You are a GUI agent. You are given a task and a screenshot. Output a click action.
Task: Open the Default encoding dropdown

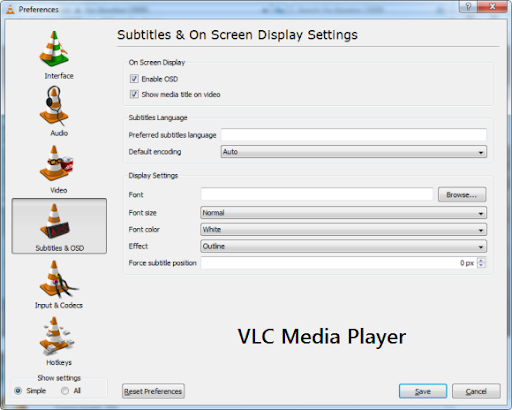(x=353, y=152)
